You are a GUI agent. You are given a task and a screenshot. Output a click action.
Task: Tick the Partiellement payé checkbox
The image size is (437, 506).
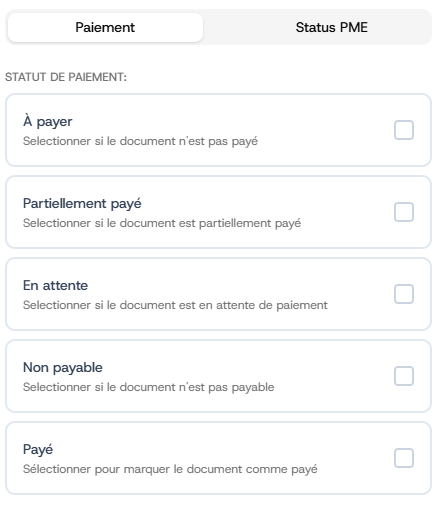coord(404,212)
